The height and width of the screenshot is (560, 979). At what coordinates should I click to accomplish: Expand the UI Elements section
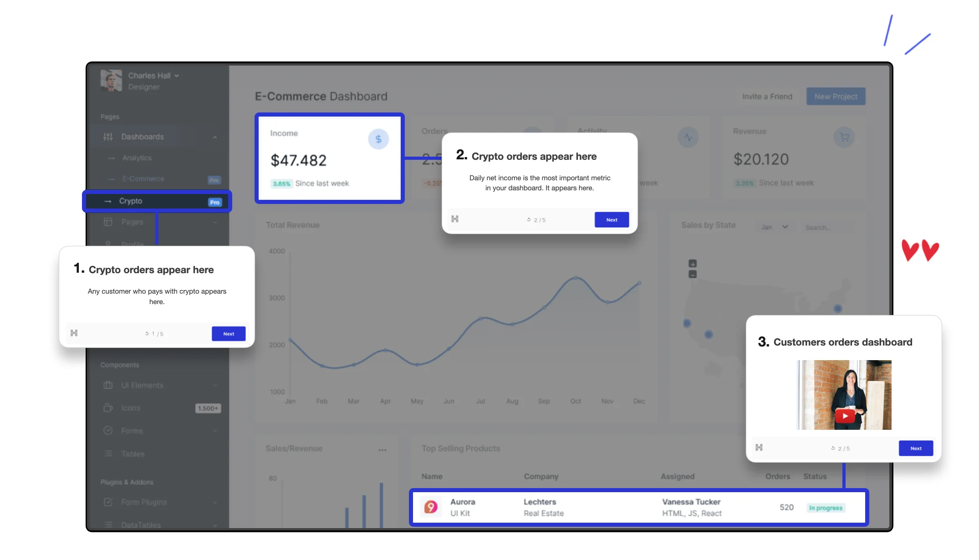point(215,385)
